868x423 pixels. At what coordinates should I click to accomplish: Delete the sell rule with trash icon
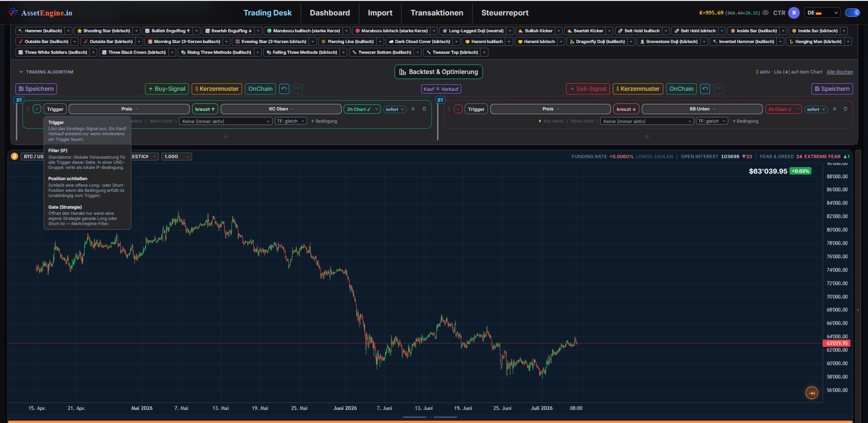click(845, 109)
